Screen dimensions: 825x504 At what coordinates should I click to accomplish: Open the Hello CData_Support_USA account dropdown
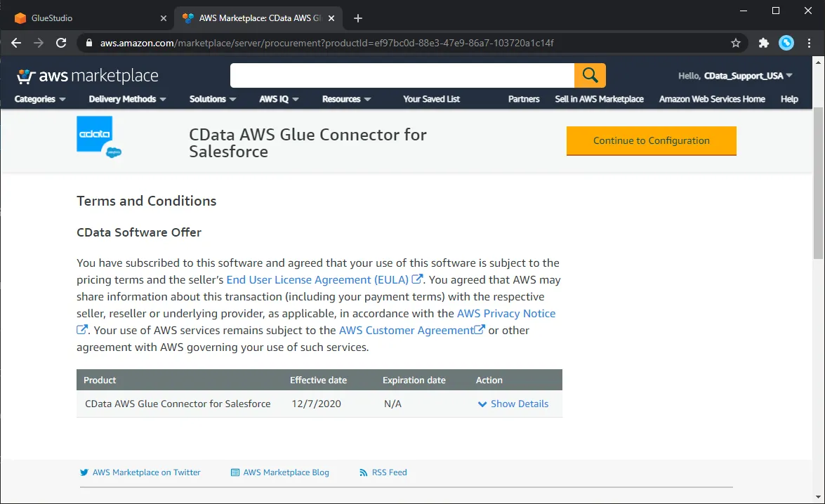pos(735,76)
